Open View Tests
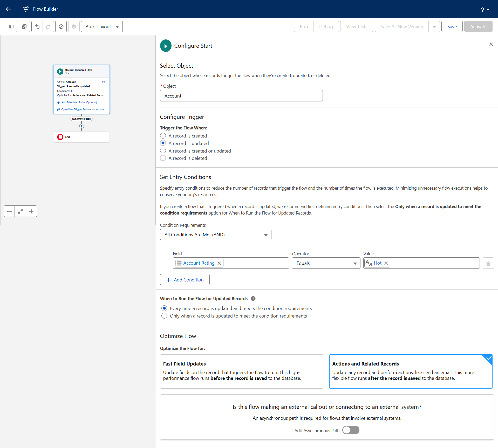 [x=357, y=26]
